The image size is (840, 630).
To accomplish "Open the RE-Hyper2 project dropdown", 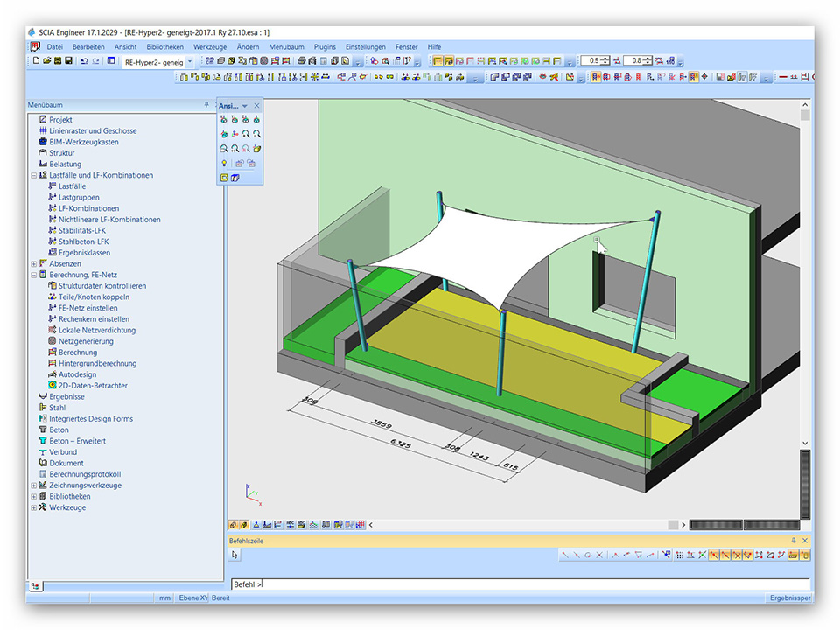I will coord(190,62).
